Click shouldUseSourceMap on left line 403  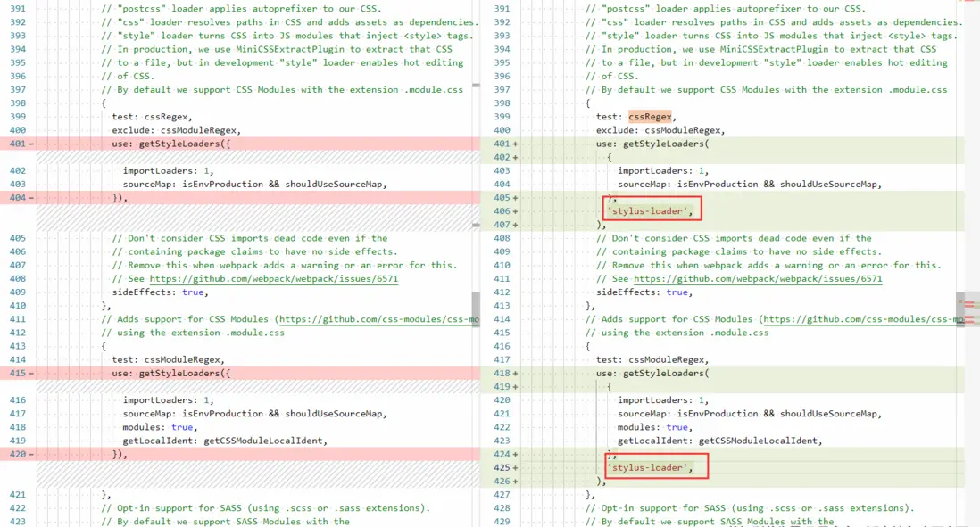333,185
